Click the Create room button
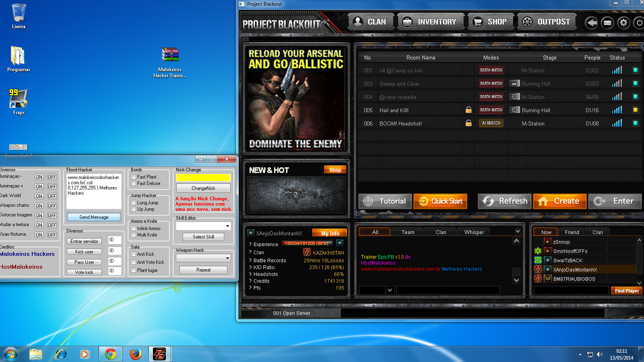The height and width of the screenshot is (362, 644). coord(560,201)
